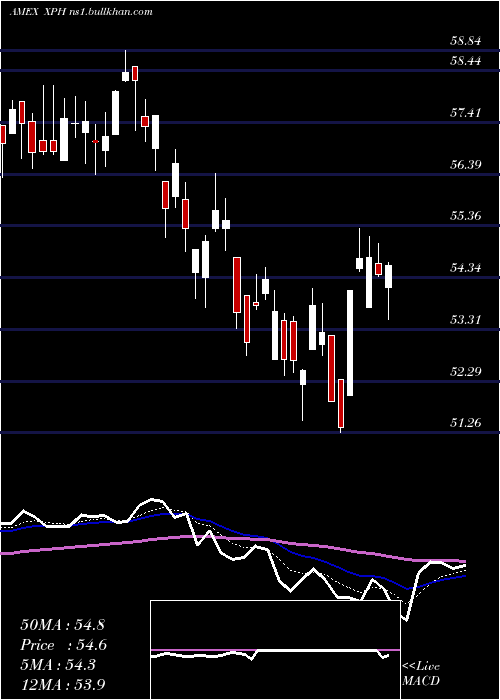500x700 pixels.
Task: Click the <<Live MACD label
Action: pyautogui.click(x=421, y=674)
